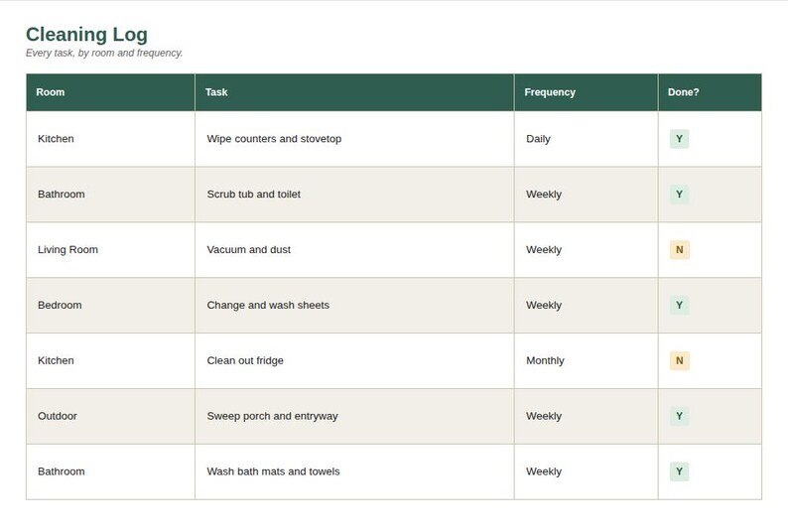Select the Bedroom cell
Screen dimensions: 788x532
pyautogui.click(x=110, y=306)
